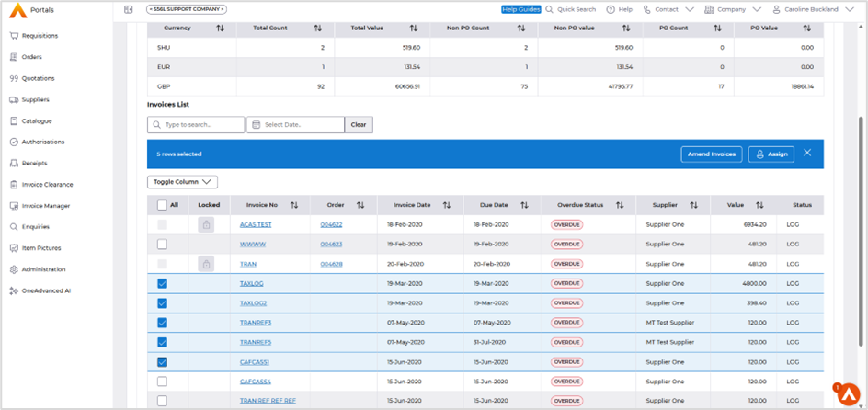Screen dimensions: 868x410
Task: Close the blue rows-selected banner
Action: (x=807, y=154)
